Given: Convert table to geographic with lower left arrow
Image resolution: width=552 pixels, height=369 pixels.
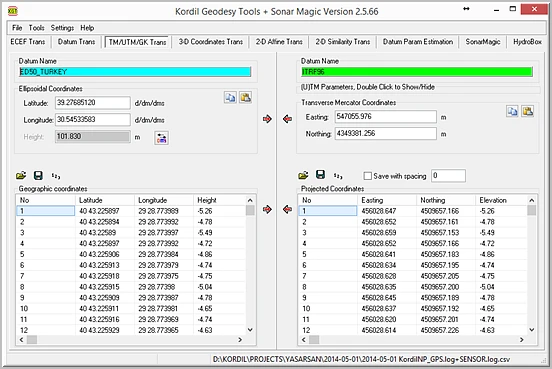Looking at the screenshot, I should tap(288, 209).
